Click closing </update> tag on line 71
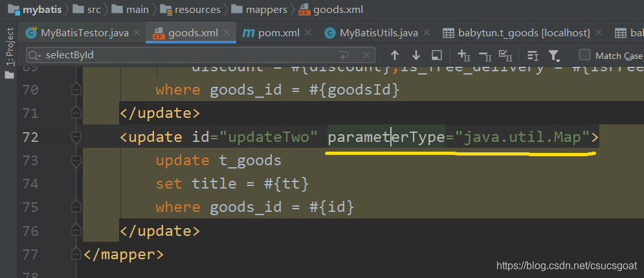This screenshot has height=278, width=644. (160, 113)
